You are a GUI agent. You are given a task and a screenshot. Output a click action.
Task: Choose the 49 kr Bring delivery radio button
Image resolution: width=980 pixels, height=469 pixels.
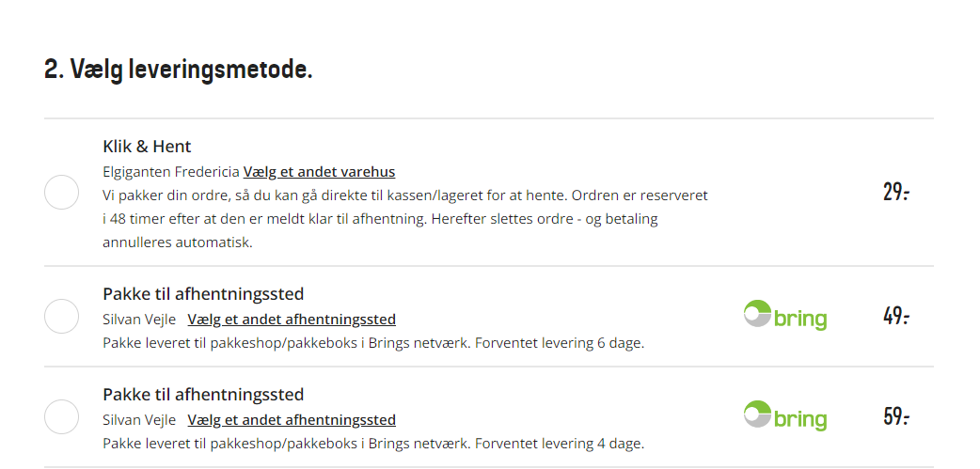61,316
